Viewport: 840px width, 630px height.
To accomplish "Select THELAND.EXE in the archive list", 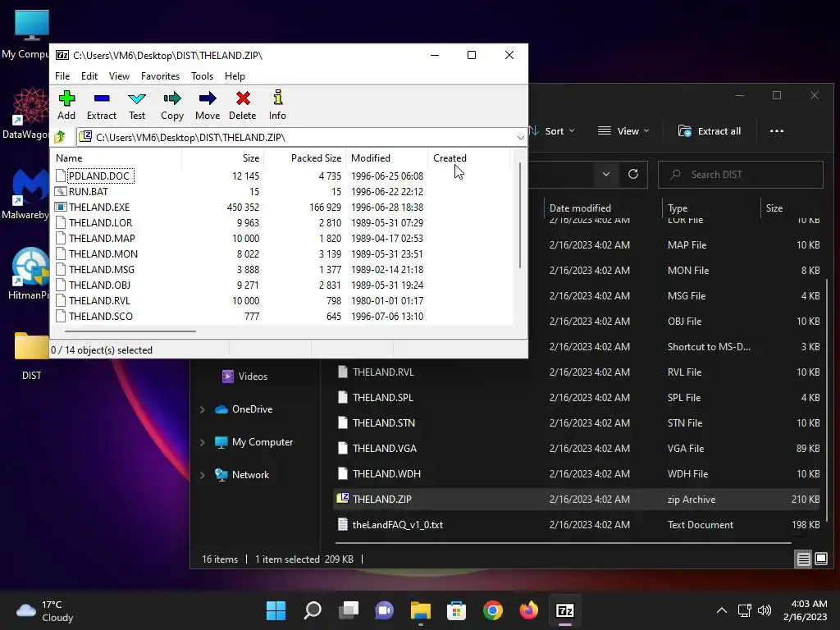I will click(x=99, y=207).
